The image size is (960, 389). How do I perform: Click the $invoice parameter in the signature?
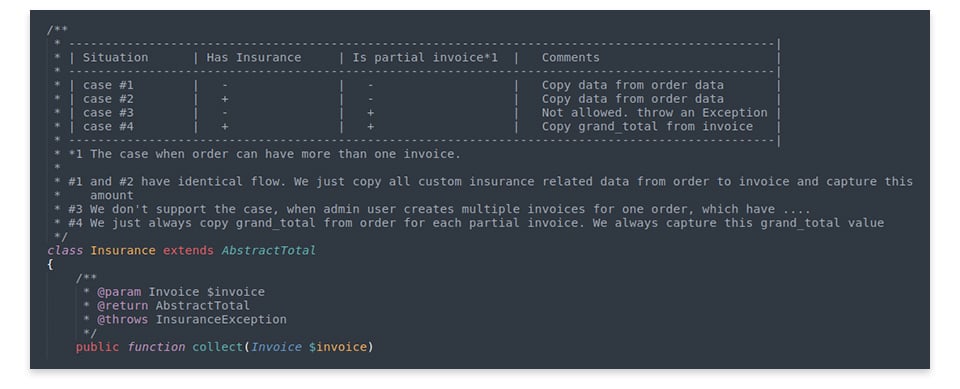pos(338,347)
